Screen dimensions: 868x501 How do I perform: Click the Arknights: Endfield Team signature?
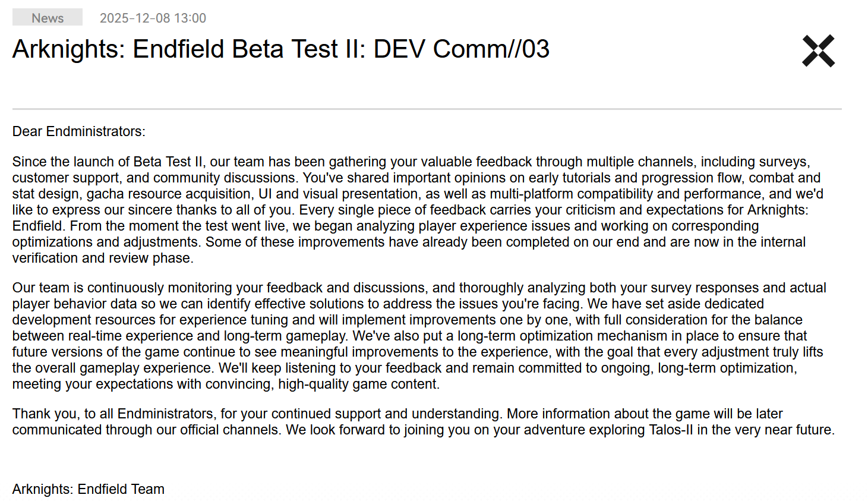point(89,489)
